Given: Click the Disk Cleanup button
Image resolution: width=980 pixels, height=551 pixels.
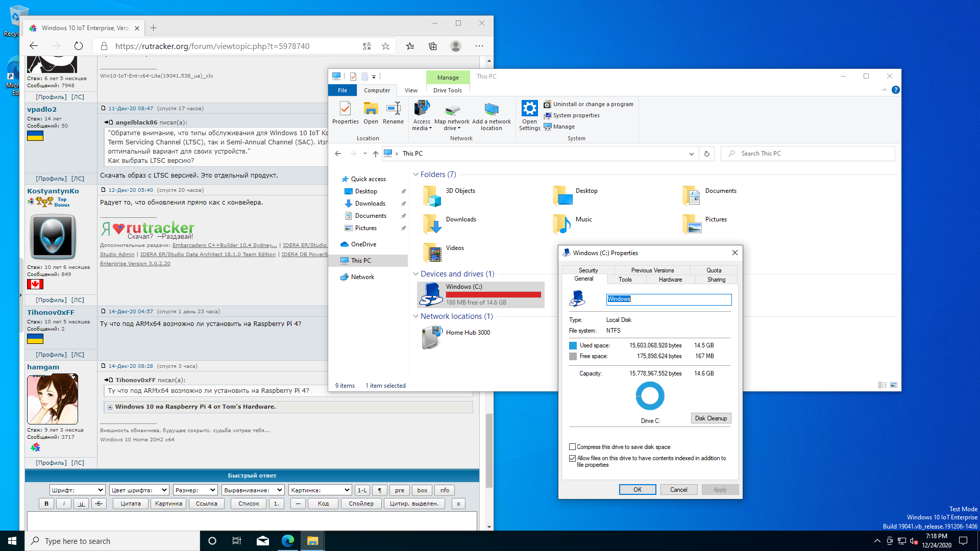Looking at the screenshot, I should coord(711,418).
